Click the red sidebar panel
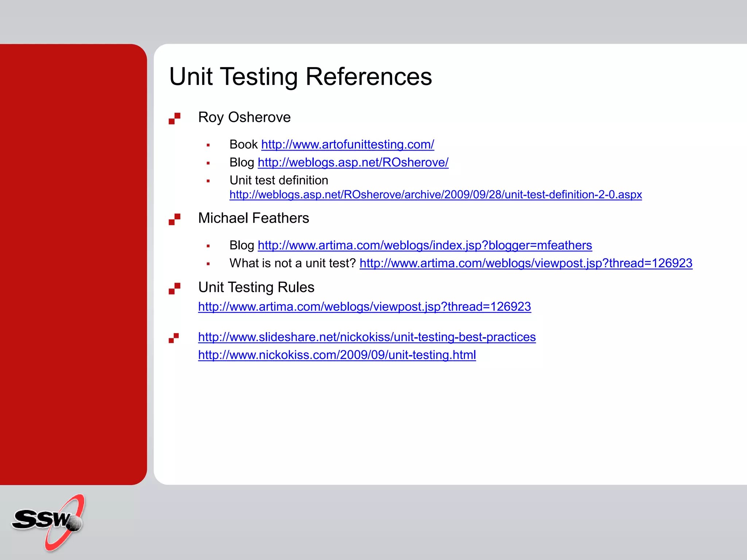 (x=73, y=264)
